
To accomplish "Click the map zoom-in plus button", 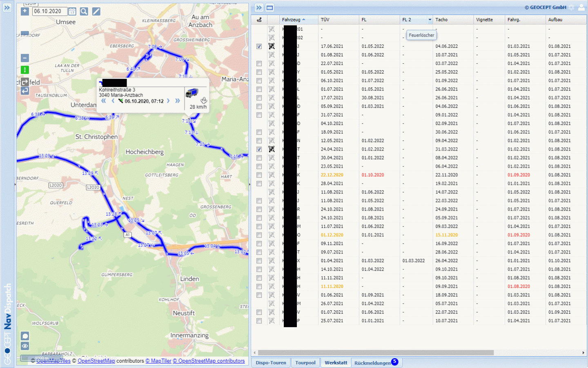I will [x=25, y=11].
